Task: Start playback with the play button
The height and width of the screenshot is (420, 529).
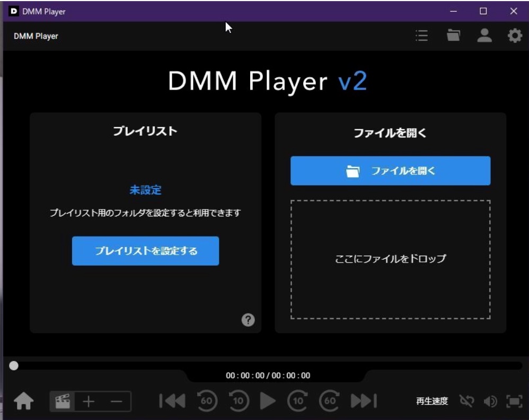Action: click(x=268, y=401)
